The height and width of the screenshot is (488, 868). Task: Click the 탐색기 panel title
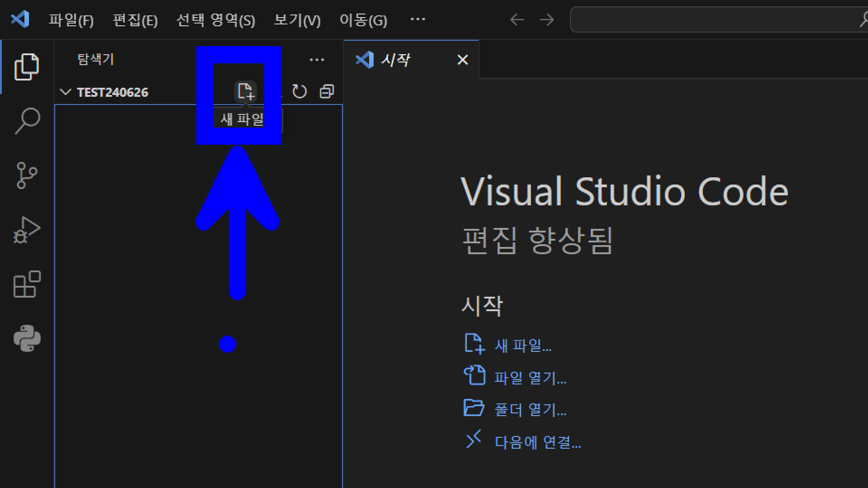pos(95,59)
